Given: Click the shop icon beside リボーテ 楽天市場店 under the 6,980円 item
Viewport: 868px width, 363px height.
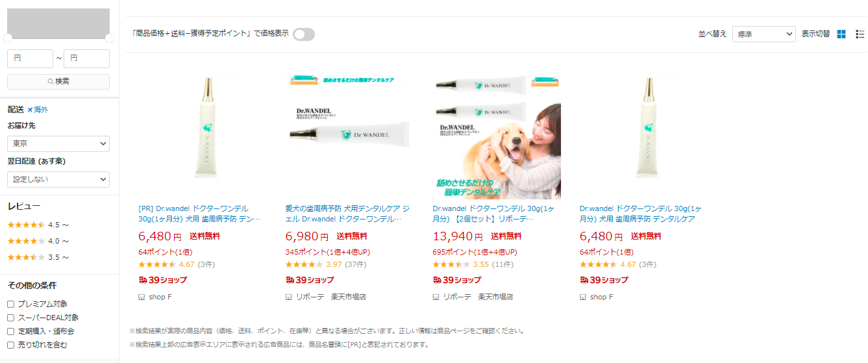Looking at the screenshot, I should (289, 297).
